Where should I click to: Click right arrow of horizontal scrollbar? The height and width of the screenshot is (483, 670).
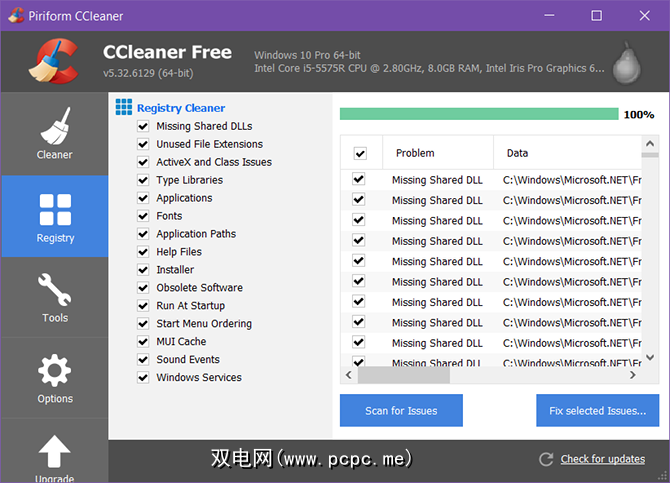click(x=633, y=375)
